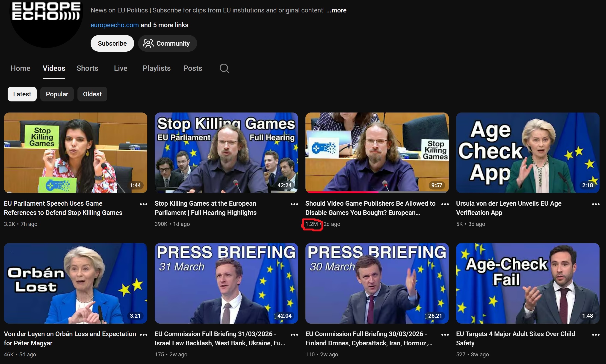Select the Latest sort chip
Viewport: 606px width, 364px height.
pyautogui.click(x=22, y=94)
